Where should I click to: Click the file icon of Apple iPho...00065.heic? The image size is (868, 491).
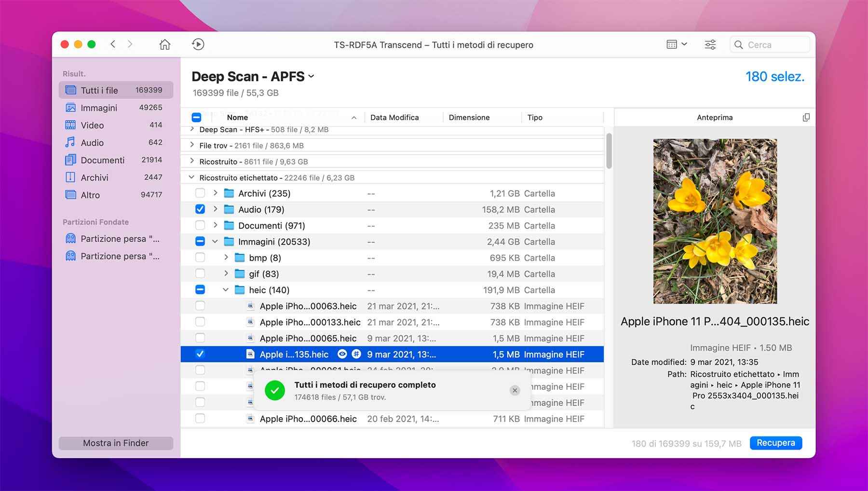[250, 338]
